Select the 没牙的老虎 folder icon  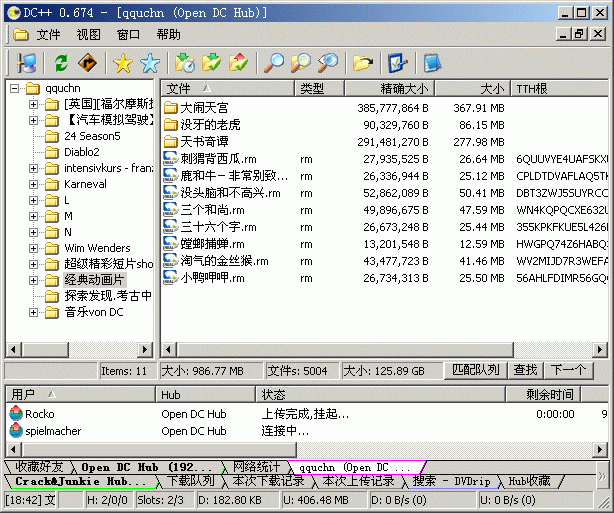pyautogui.click(x=170, y=125)
